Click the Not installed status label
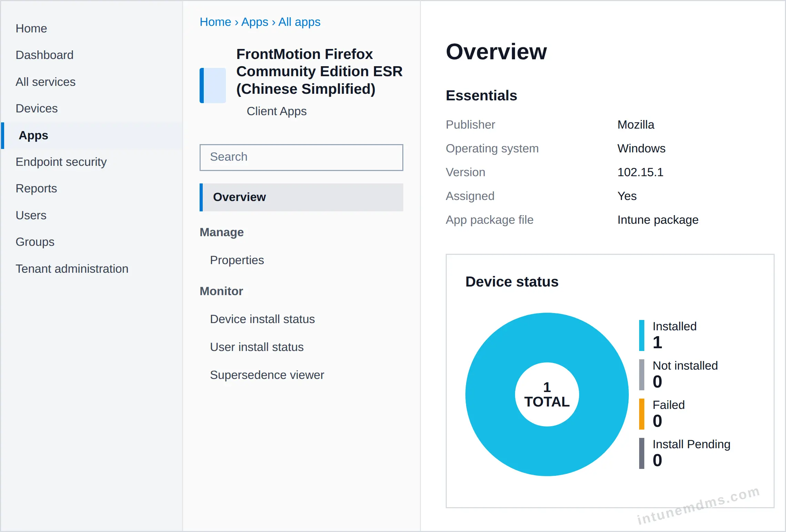Viewport: 786px width, 532px height. pos(685,365)
